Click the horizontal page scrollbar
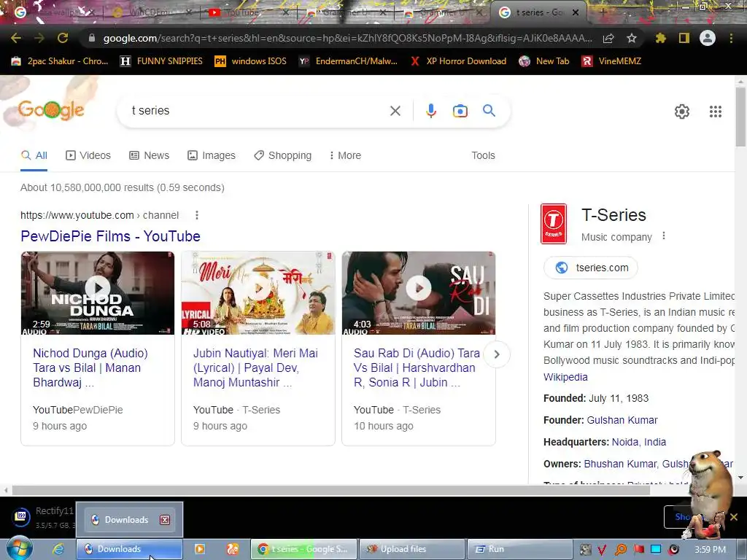 330,491
